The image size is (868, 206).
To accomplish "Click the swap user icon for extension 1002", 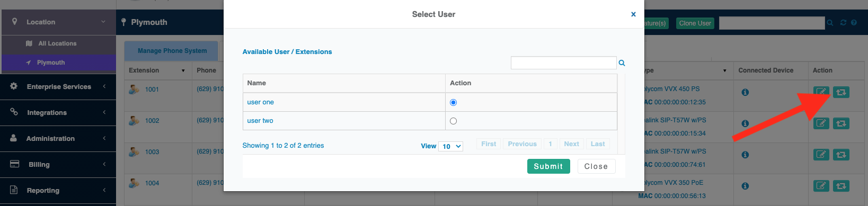I will [x=841, y=123].
